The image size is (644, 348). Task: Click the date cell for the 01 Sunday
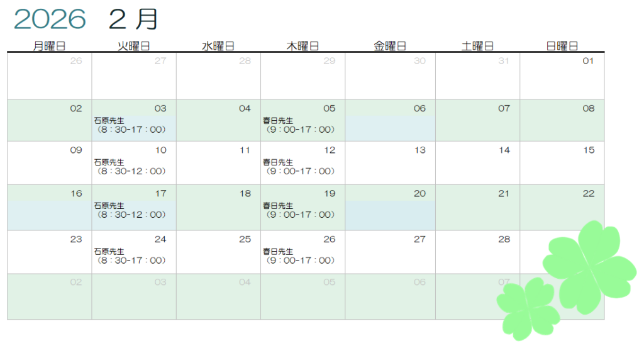pos(562,76)
